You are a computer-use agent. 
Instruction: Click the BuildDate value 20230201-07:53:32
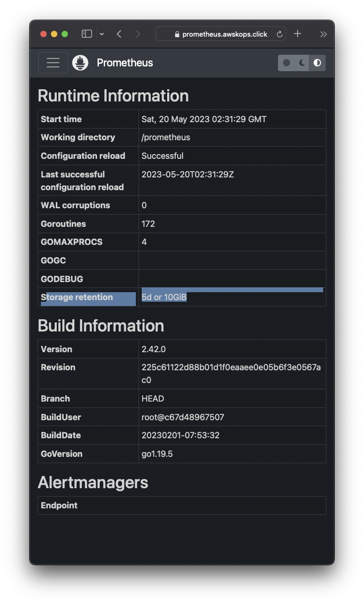point(180,435)
